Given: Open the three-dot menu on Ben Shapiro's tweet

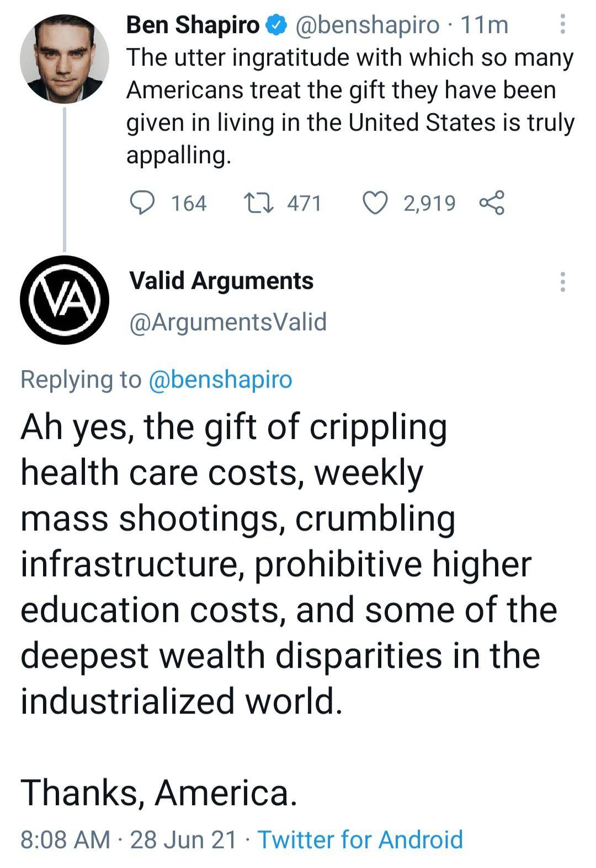Looking at the screenshot, I should click(x=563, y=24).
